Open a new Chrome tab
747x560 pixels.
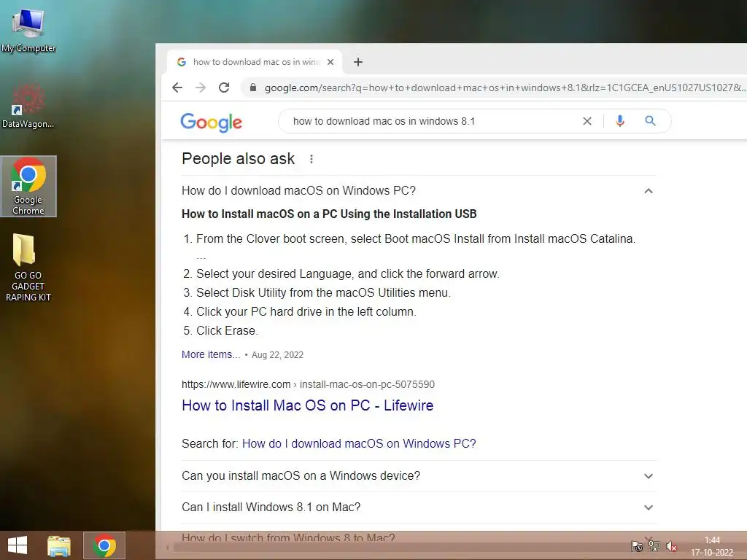pyautogui.click(x=358, y=62)
